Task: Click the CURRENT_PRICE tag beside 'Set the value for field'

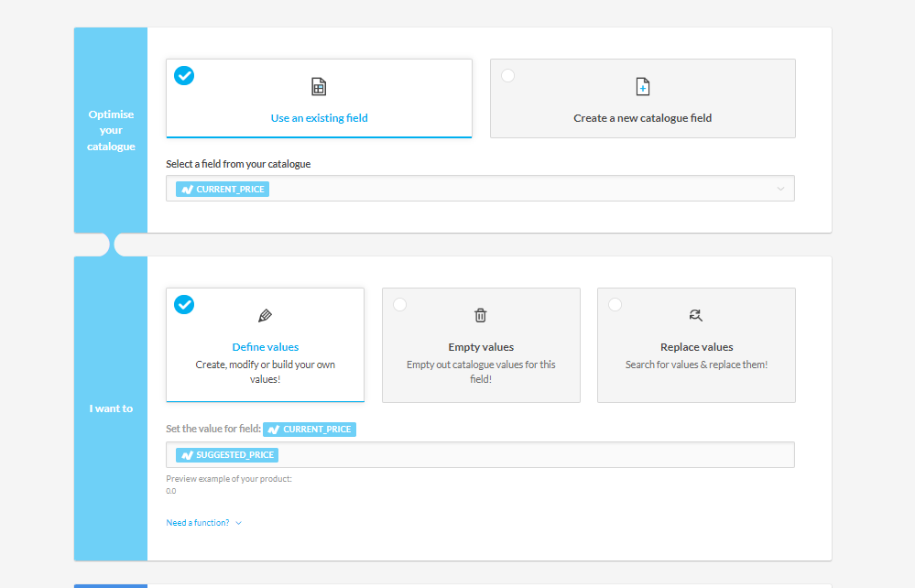Action: coord(310,429)
